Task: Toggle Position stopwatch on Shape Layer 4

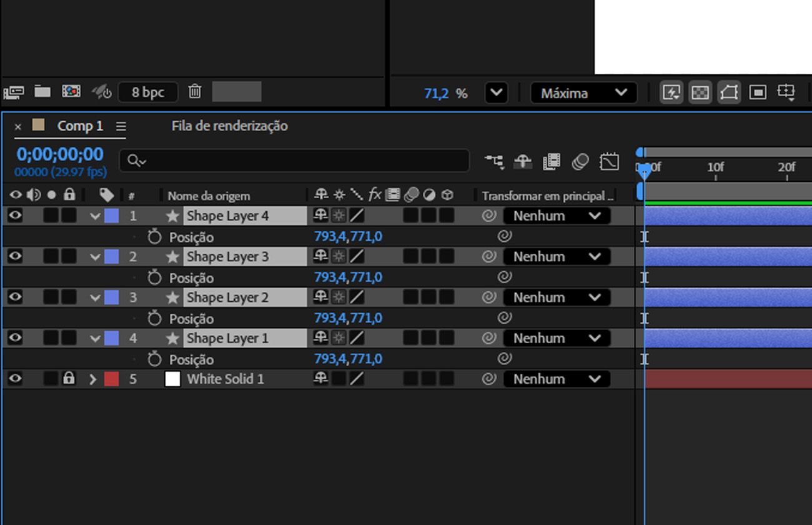Action: 154,236
